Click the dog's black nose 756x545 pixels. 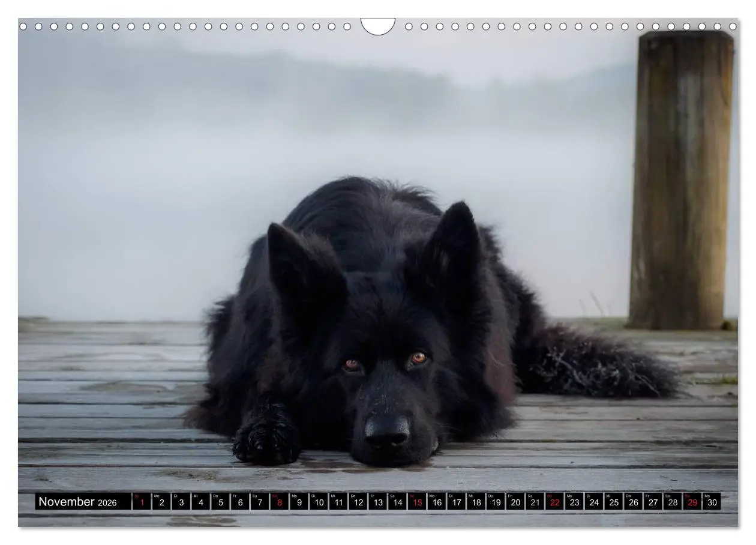click(x=387, y=432)
